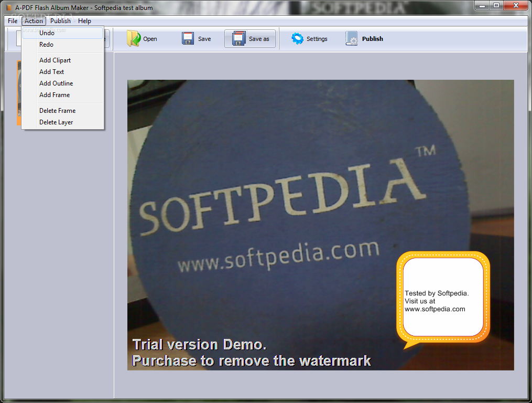Close the A-PDF Flash Album Maker window
532x403 pixels.
pos(516,6)
